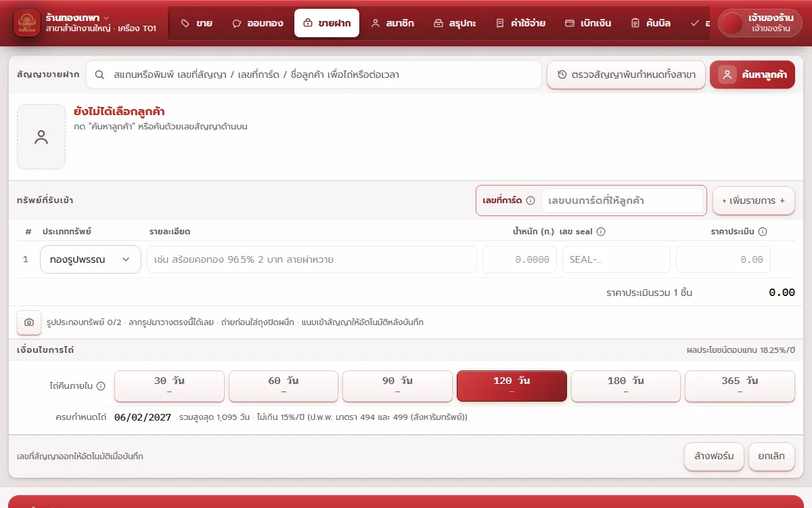Click the info icon next to เลข seal

coord(600,232)
